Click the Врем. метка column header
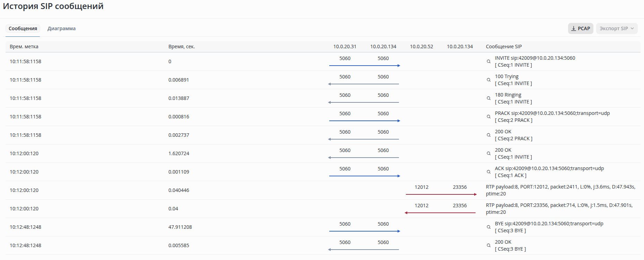Viewport: 644px width, 260px height. coord(24,47)
